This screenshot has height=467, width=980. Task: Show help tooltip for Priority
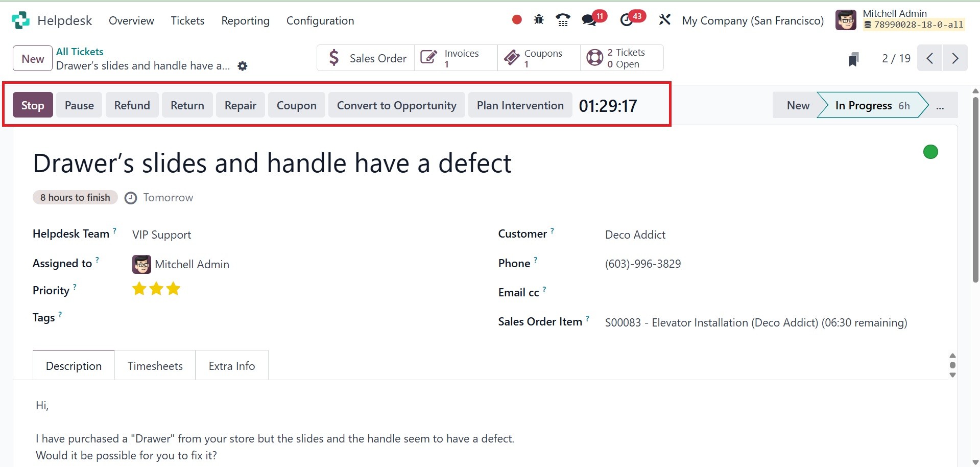tap(75, 287)
